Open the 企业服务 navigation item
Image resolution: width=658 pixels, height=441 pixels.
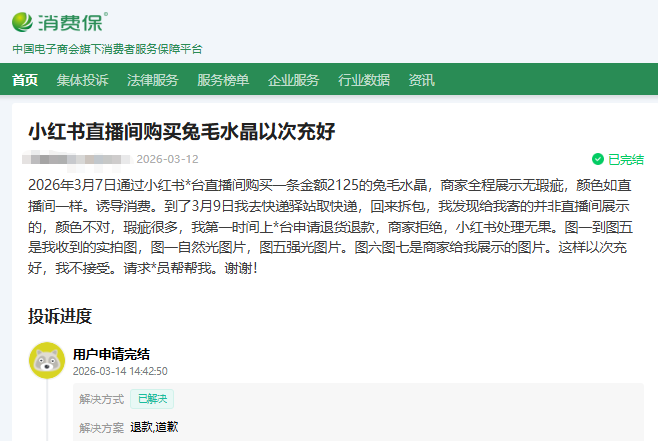coord(293,81)
